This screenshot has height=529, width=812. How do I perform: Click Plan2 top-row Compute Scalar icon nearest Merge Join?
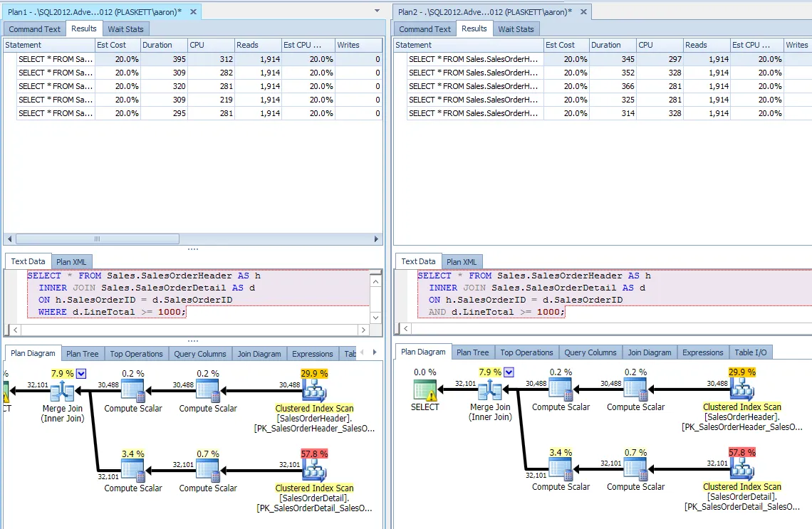coord(561,389)
